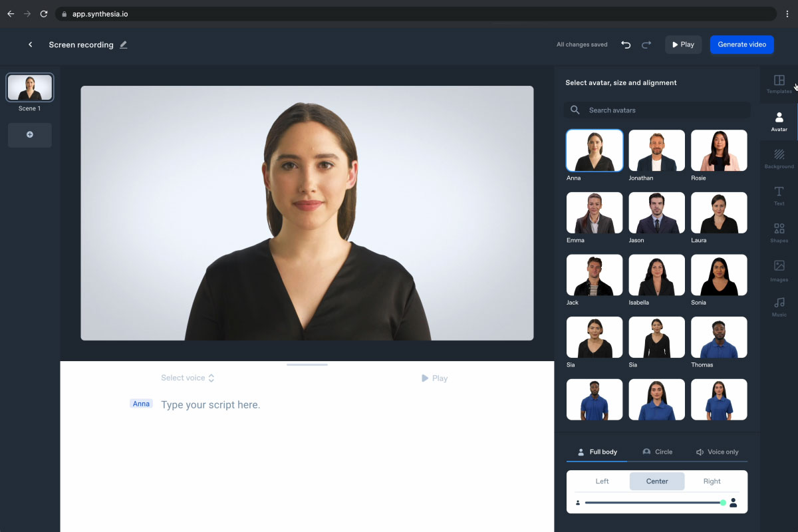Switch avatar mode to Circle
Image resolution: width=798 pixels, height=532 pixels.
point(657,452)
